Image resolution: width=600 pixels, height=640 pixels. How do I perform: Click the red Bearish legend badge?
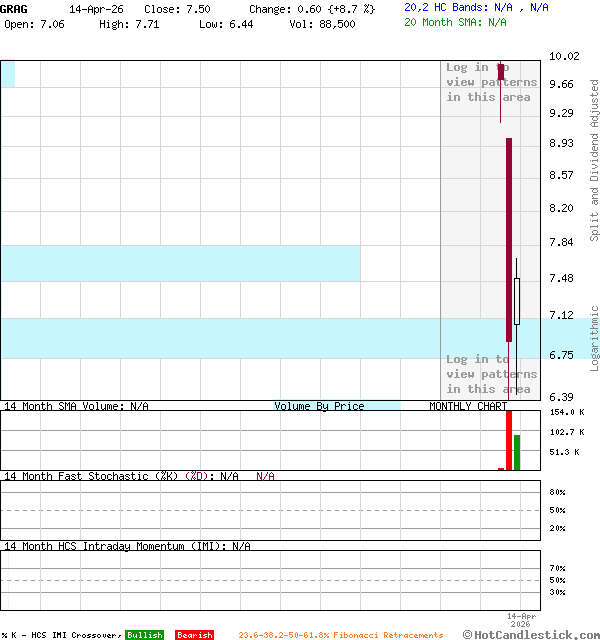point(194,635)
